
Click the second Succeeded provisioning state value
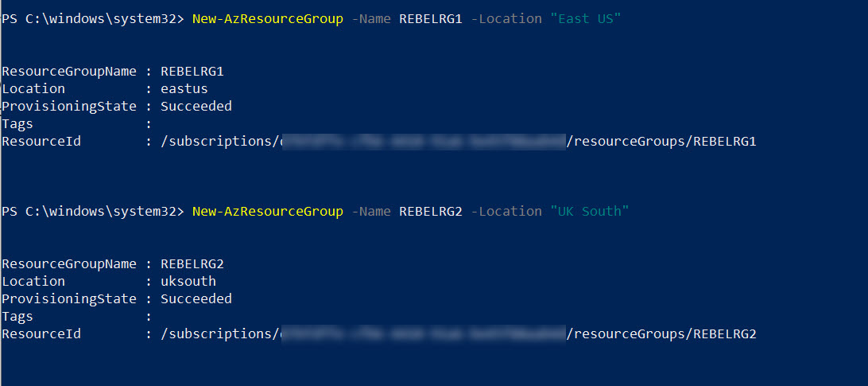pos(196,299)
